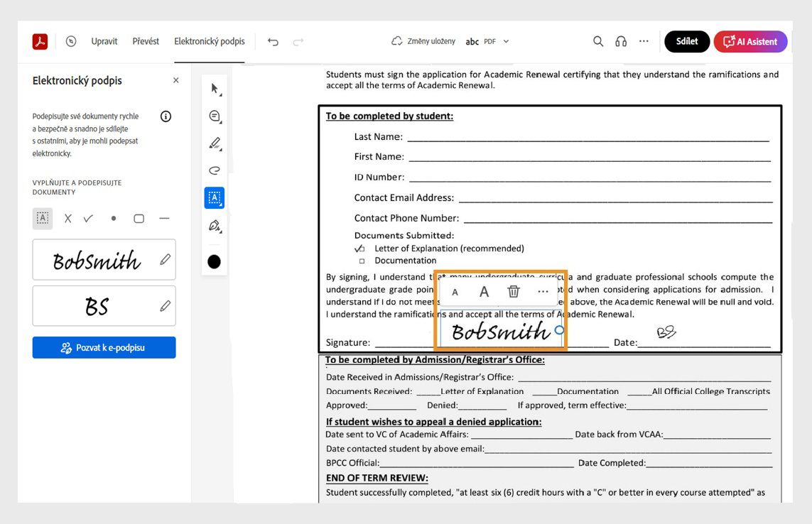The image size is (812, 524).
Task: Click the 'Documents Submitted:' label
Action: click(404, 236)
